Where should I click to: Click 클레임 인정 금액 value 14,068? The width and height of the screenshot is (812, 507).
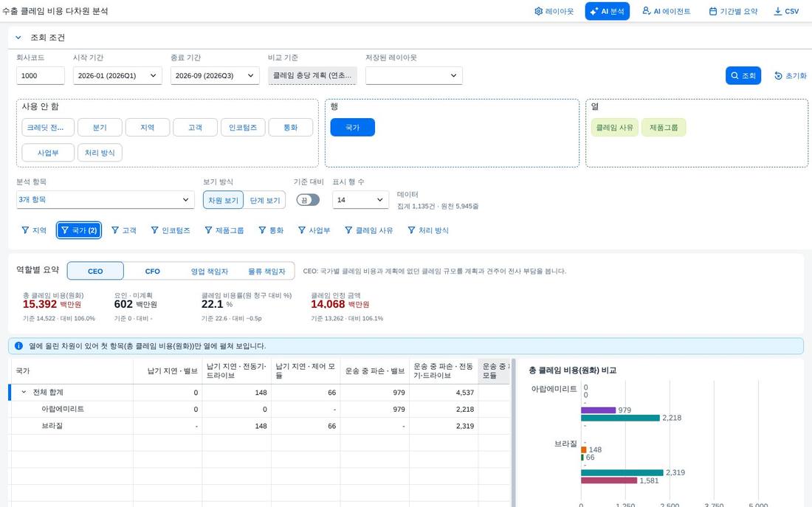(328, 304)
